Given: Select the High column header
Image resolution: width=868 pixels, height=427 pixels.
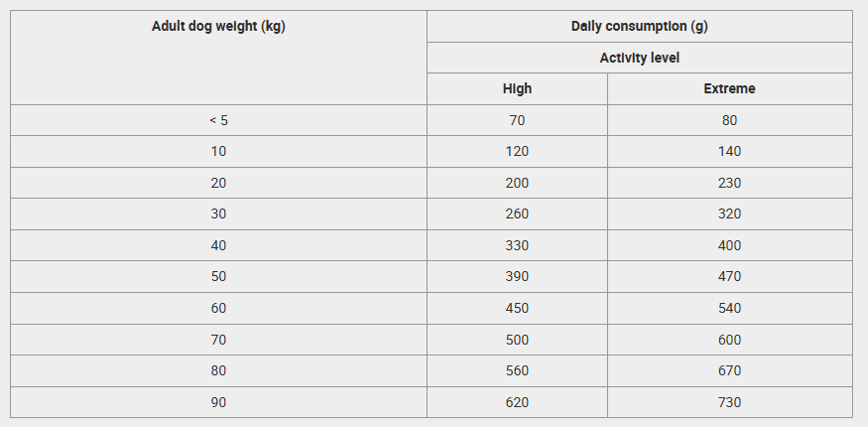Looking at the screenshot, I should (517, 88).
